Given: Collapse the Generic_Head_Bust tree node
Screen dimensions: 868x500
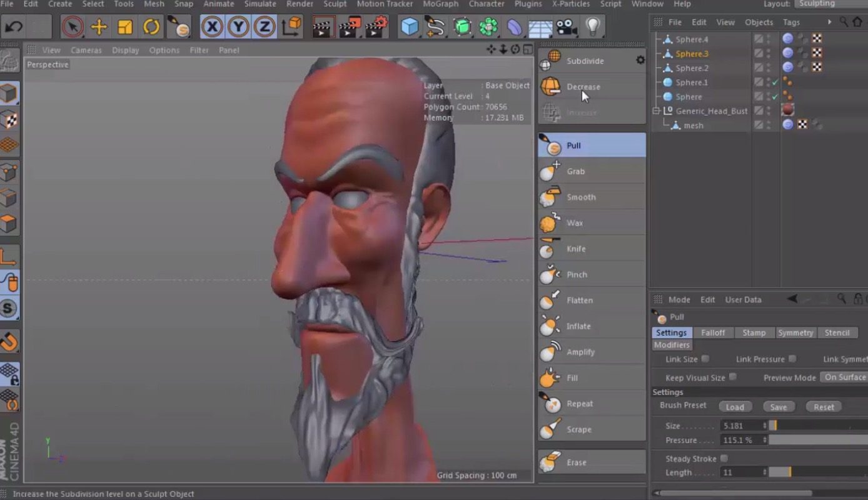Looking at the screenshot, I should click(x=656, y=111).
